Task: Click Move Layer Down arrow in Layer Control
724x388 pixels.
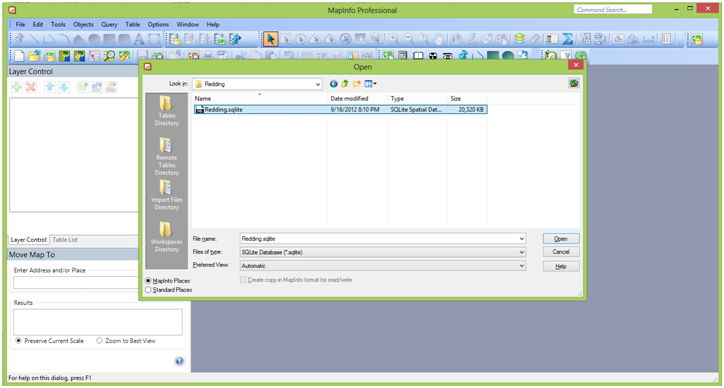Action: [x=64, y=87]
